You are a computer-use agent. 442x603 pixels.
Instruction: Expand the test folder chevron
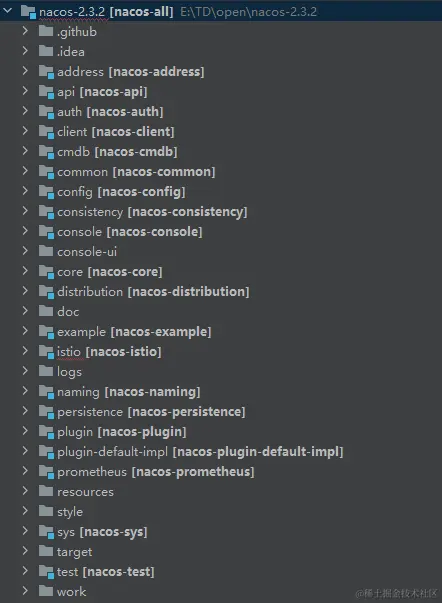pyautogui.click(x=25, y=571)
